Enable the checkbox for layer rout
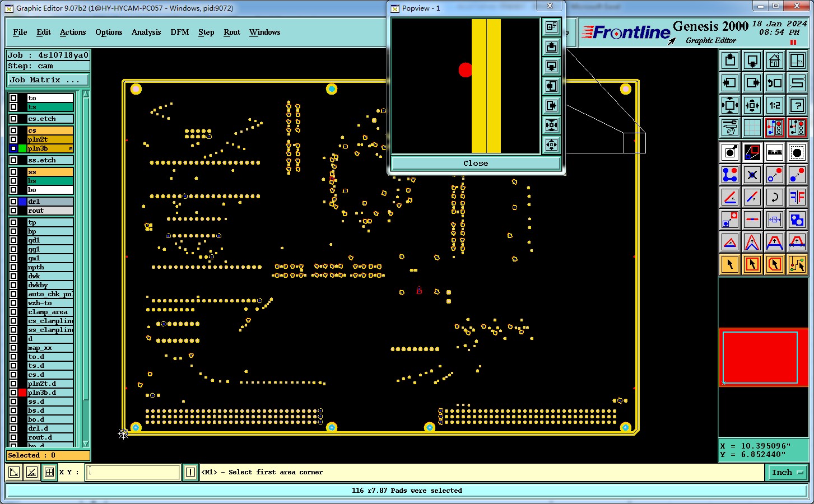The width and height of the screenshot is (814, 504). (x=13, y=211)
